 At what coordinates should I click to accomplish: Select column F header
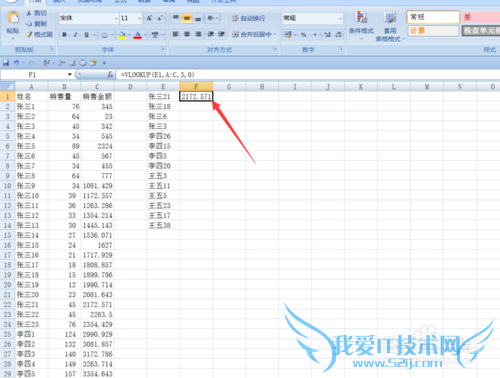196,87
